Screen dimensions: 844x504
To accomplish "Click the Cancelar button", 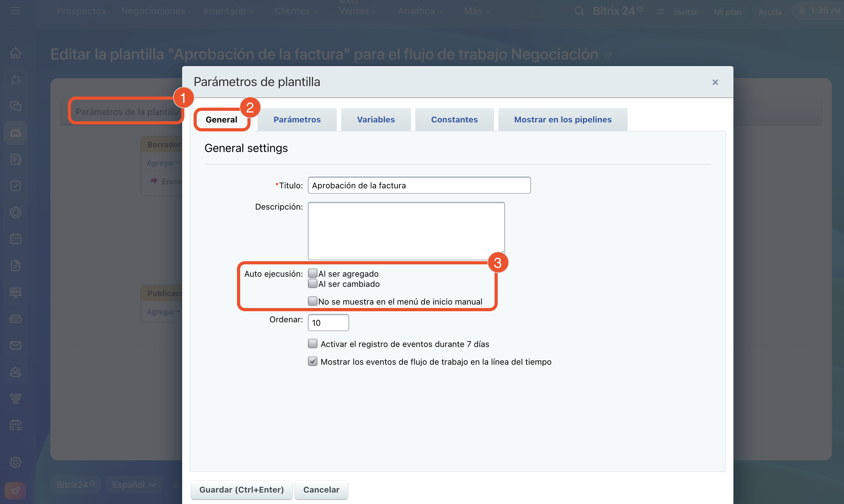I will (x=321, y=490).
